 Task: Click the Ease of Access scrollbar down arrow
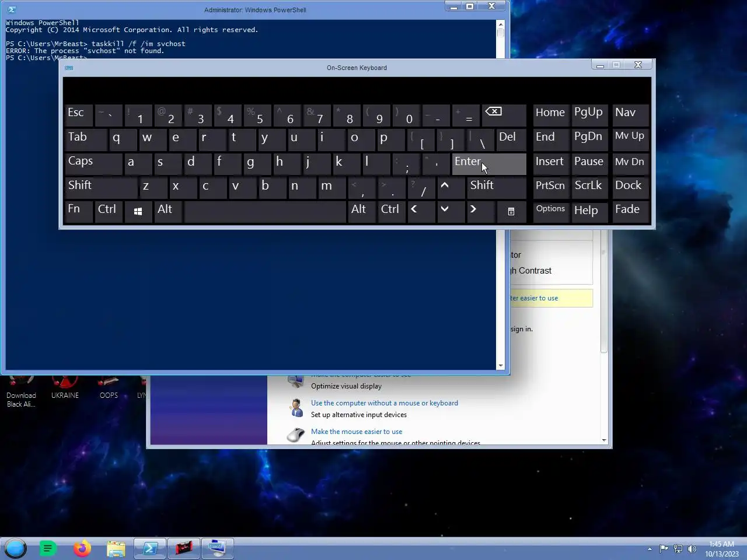(604, 440)
